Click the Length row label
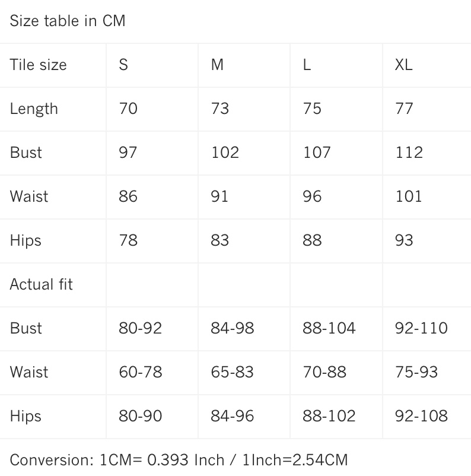The height and width of the screenshot is (476, 471). [34, 109]
